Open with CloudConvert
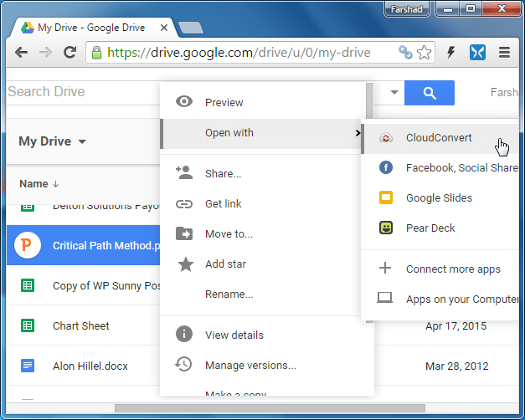 tap(440, 138)
